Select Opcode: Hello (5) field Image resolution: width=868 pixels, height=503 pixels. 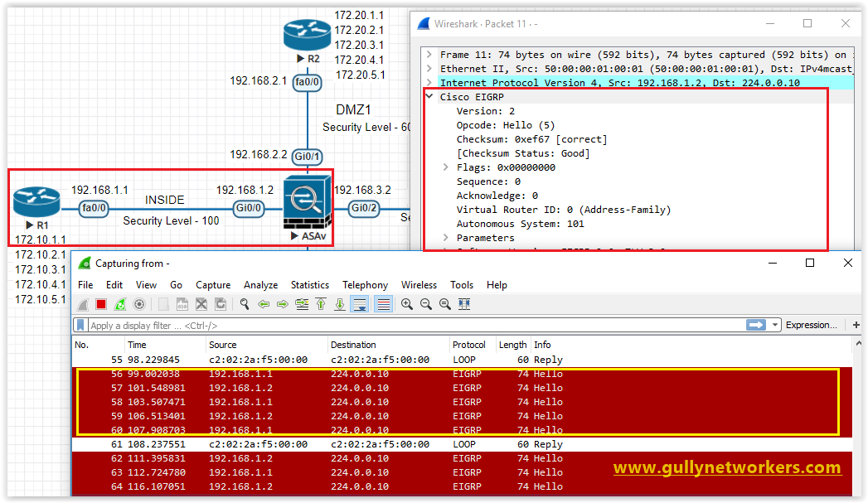(x=506, y=125)
